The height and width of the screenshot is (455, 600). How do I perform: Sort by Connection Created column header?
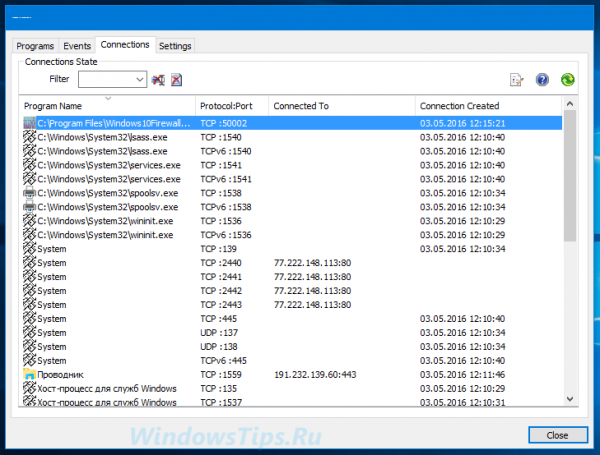[x=488, y=106]
